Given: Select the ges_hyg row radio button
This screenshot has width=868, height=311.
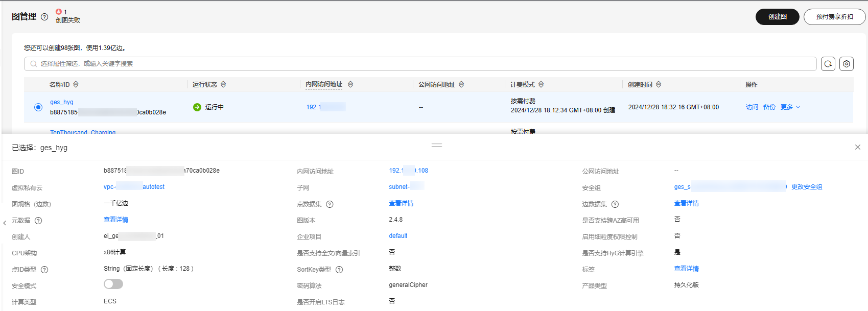Looking at the screenshot, I should (38, 107).
